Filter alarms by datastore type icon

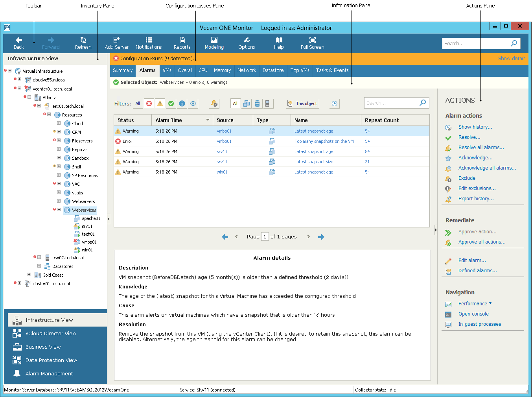coord(257,103)
